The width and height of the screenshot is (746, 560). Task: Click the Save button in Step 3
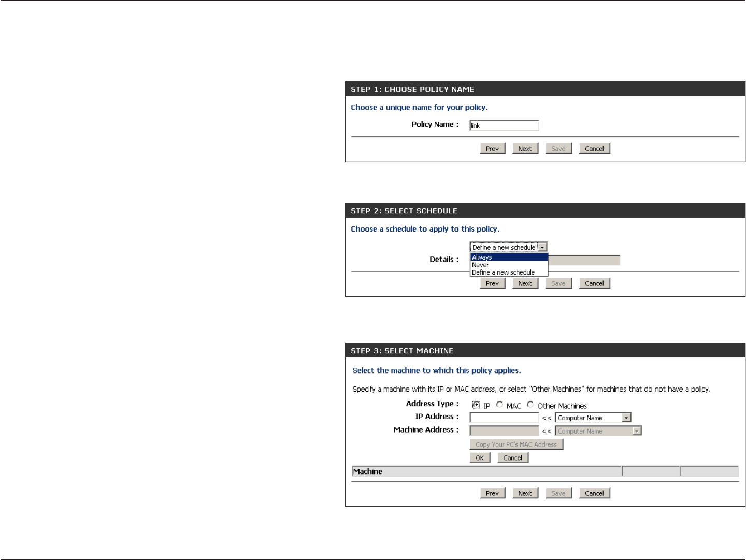tap(558, 493)
